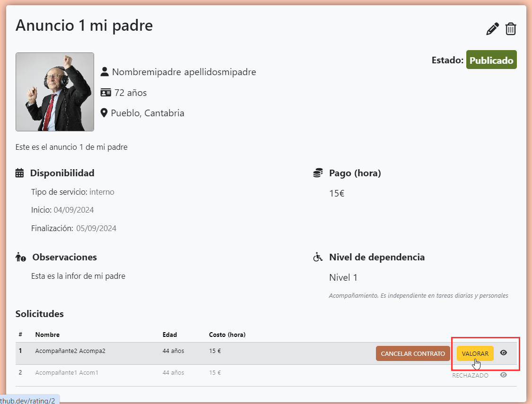Click the elderly man's profile photo
Viewport: 532px width, 404px height.
[54, 92]
